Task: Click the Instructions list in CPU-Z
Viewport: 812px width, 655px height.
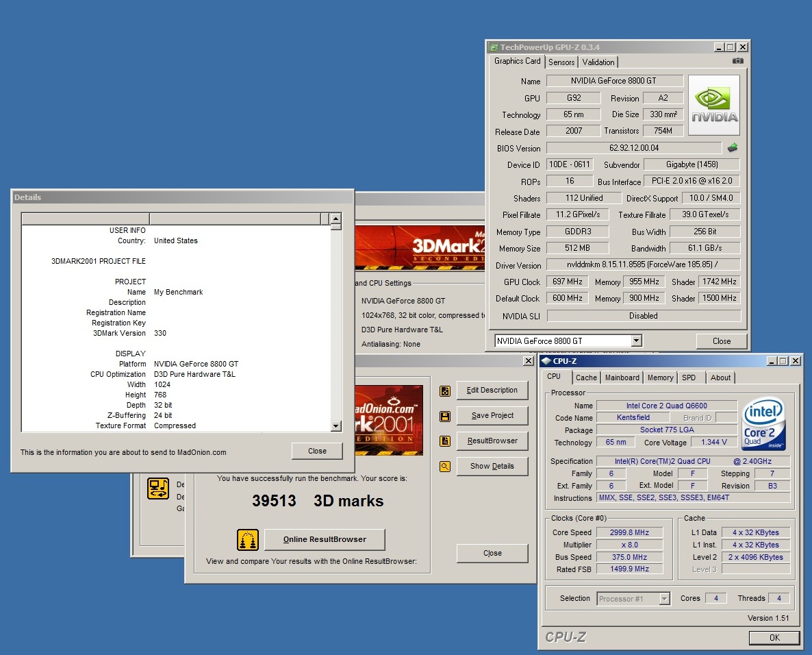Action: (x=694, y=498)
